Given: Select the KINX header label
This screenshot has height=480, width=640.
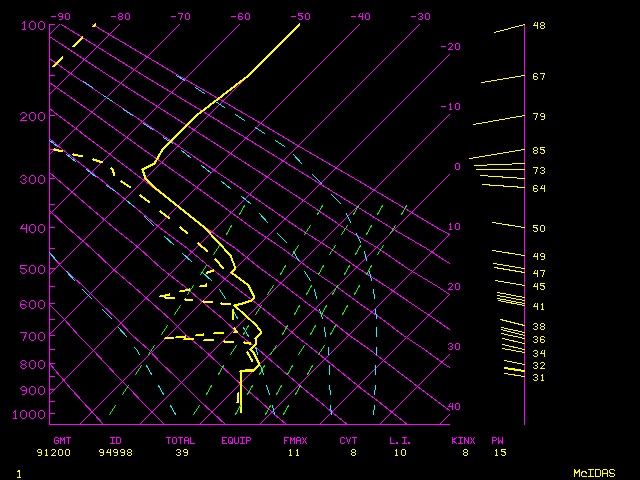Looking at the screenshot, I should pos(462,440).
